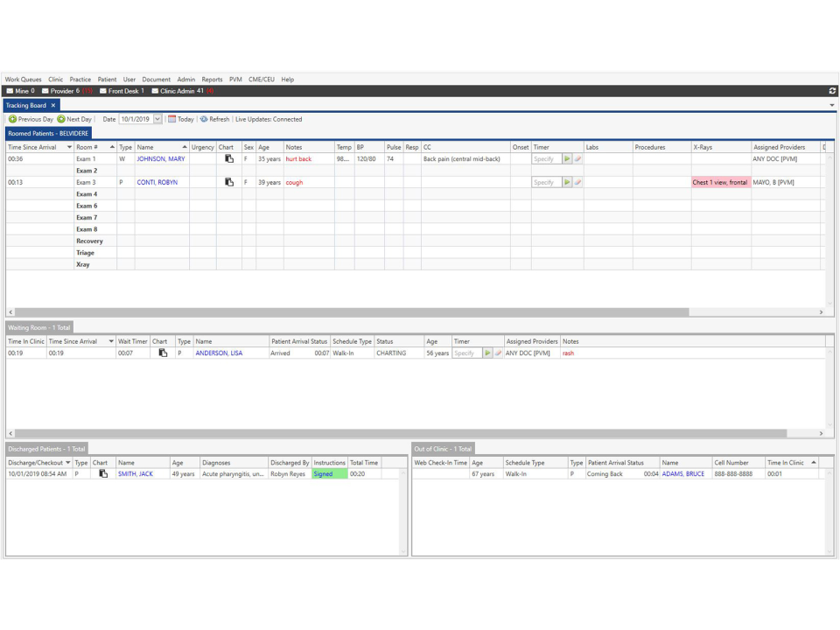840x630 pixels.
Task: Click the clear timer eraser icon for CONTI, ROBYN
Action: [x=578, y=182]
